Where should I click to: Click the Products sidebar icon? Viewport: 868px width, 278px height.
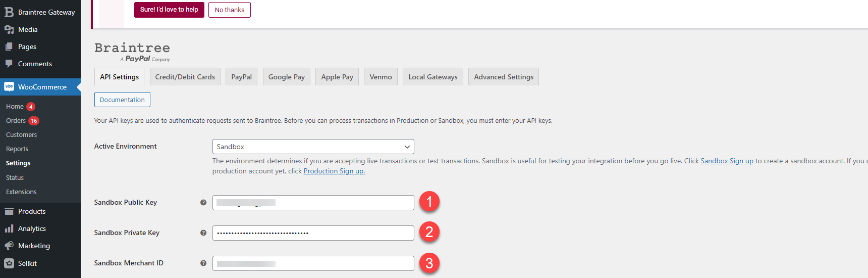pyautogui.click(x=9, y=211)
